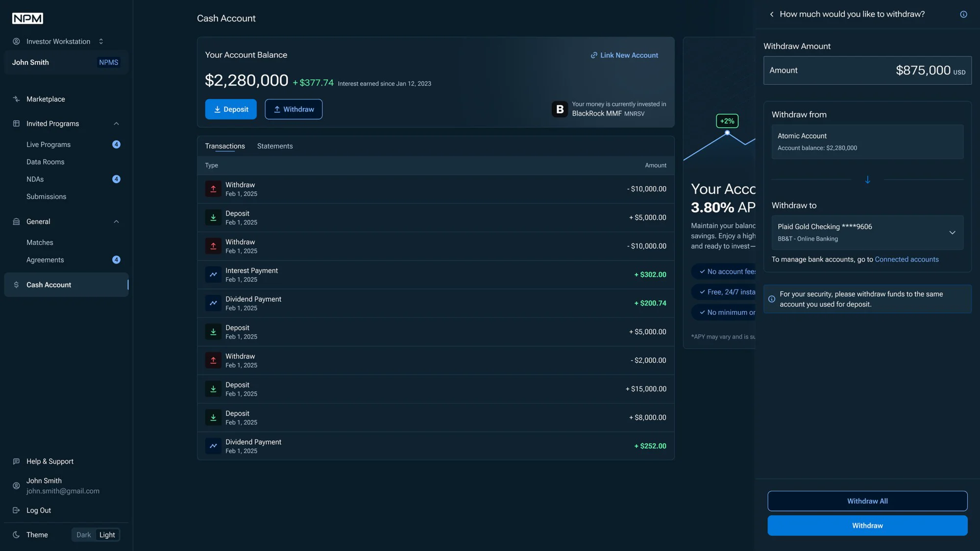Click the chart icon for $302.00 Interest Payment
The image size is (980, 551).
click(x=213, y=275)
